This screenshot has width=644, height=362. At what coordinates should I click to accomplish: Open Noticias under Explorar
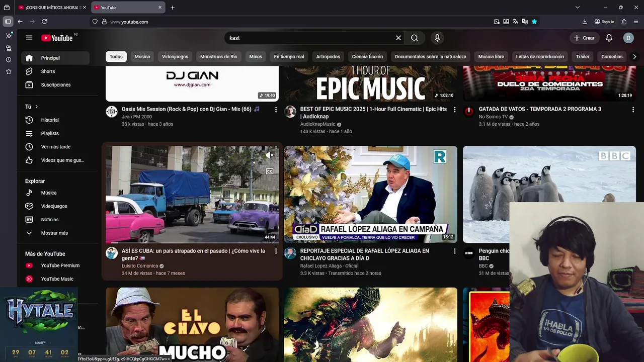coord(55,220)
